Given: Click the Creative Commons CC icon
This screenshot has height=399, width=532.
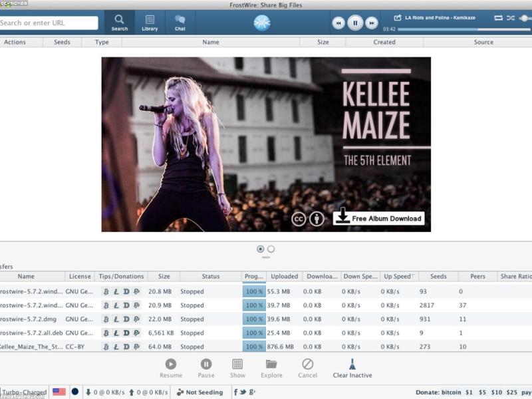Looking at the screenshot, I should coord(299,219).
